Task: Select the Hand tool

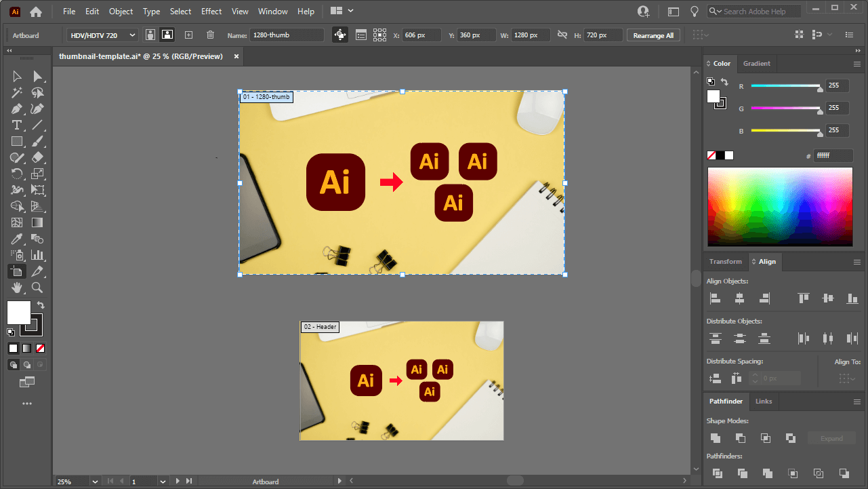Action: [x=17, y=288]
